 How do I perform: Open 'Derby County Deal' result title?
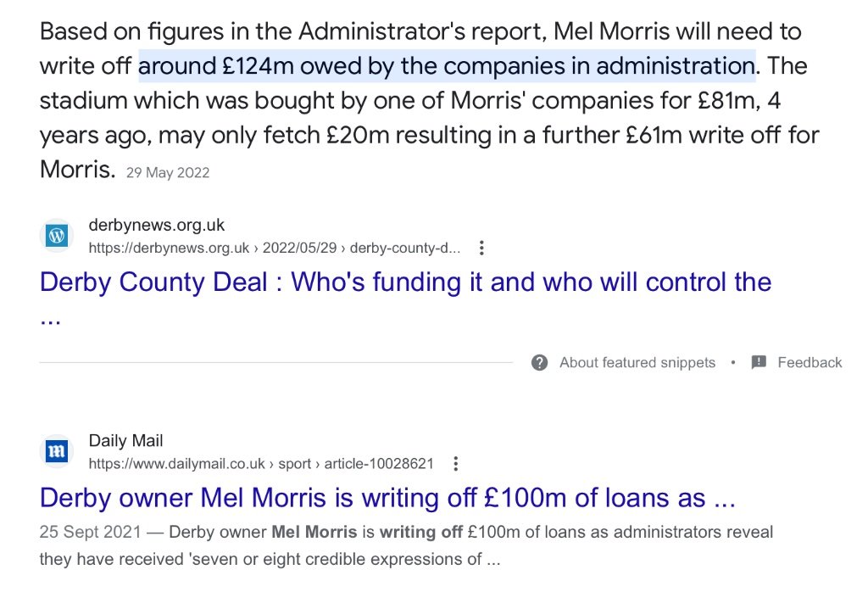click(x=405, y=282)
